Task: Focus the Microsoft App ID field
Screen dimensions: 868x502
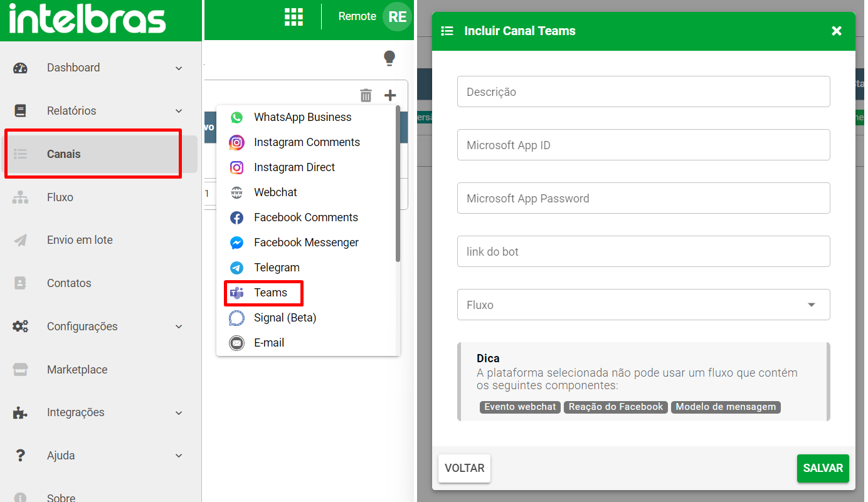Action: [643, 145]
